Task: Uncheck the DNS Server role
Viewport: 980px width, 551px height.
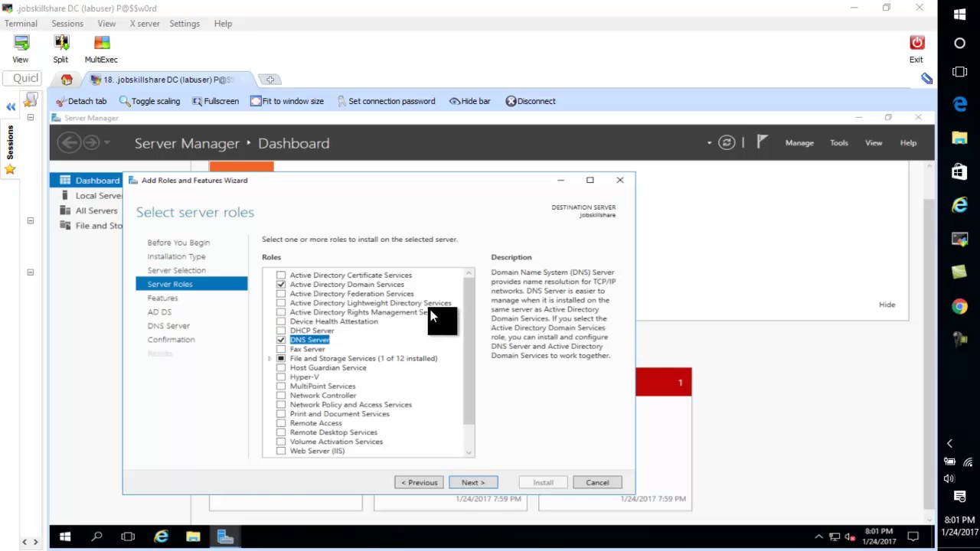Action: [281, 340]
